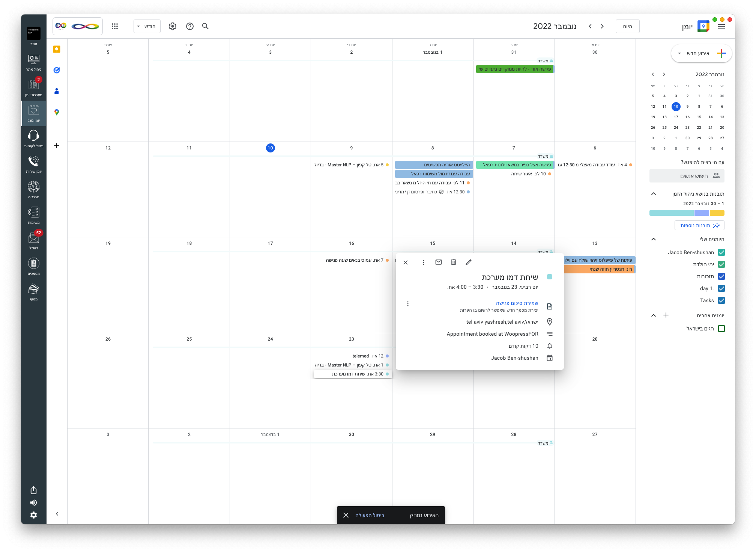The height and width of the screenshot is (552, 756).
Task: Enable the חגים בישראל calendar checkbox
Action: 721,329
